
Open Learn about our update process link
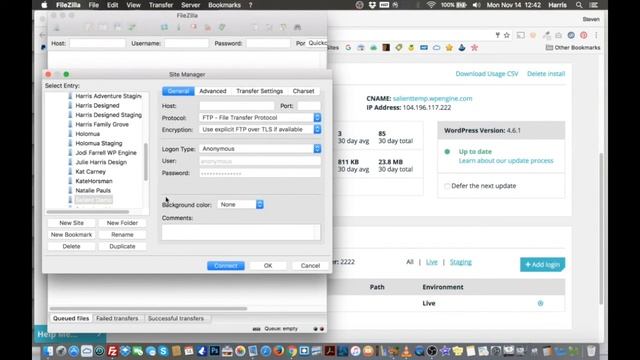click(x=506, y=161)
